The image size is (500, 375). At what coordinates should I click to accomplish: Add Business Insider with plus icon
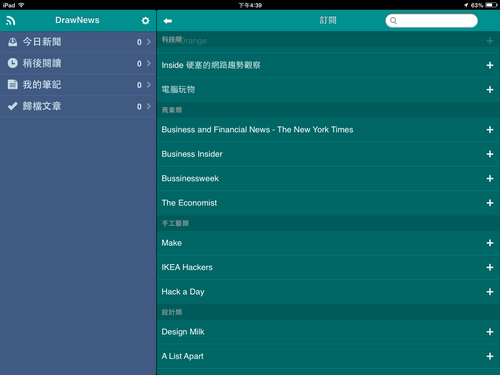(490, 154)
